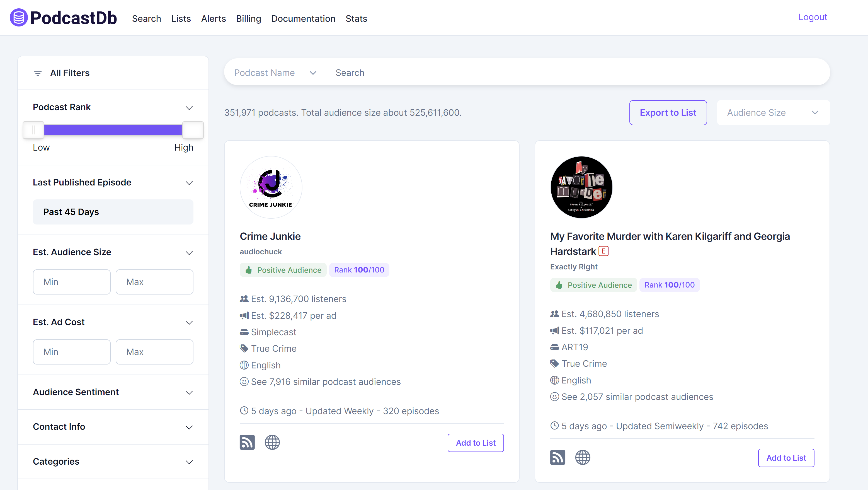This screenshot has width=868, height=490.
Task: Expand the Contact Info filter
Action: (189, 427)
